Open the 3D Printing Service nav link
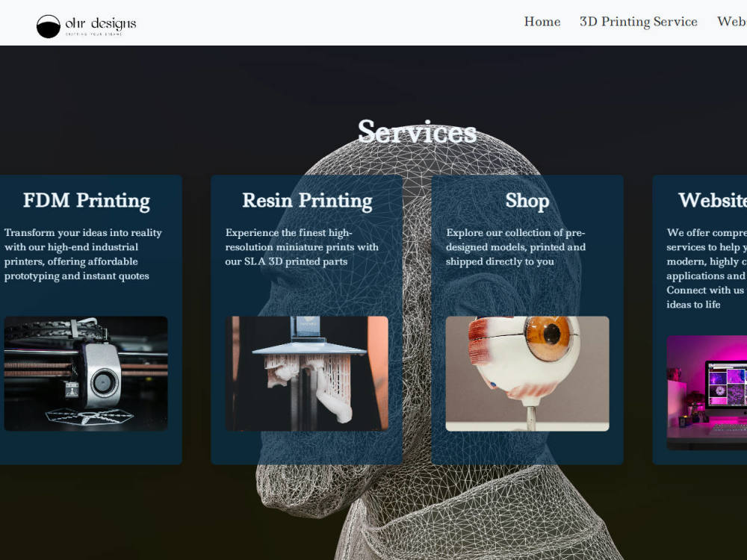Screen dimensions: 747x560 [x=639, y=22]
